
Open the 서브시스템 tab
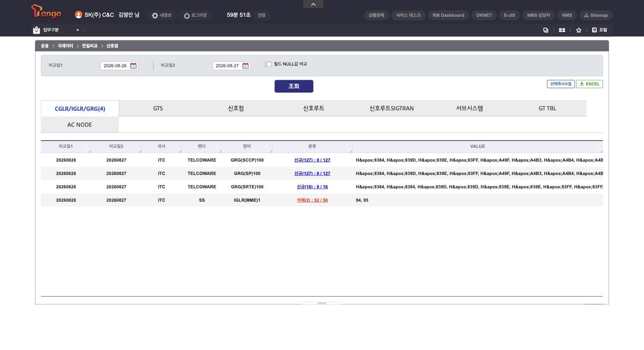[x=470, y=108]
